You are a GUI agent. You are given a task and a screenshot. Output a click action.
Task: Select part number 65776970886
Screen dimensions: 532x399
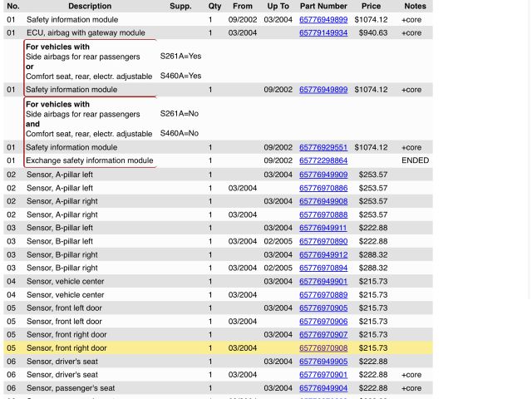click(323, 189)
